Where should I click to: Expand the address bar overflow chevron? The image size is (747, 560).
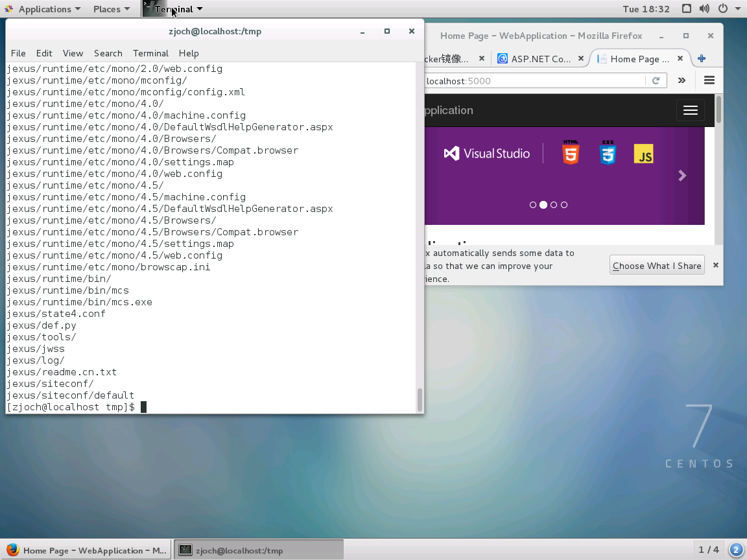click(x=682, y=80)
